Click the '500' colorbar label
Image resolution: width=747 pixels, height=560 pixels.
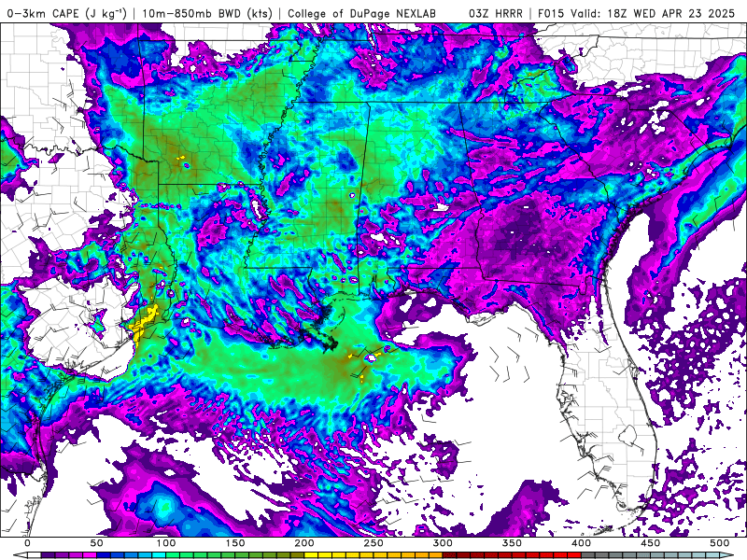720,543
